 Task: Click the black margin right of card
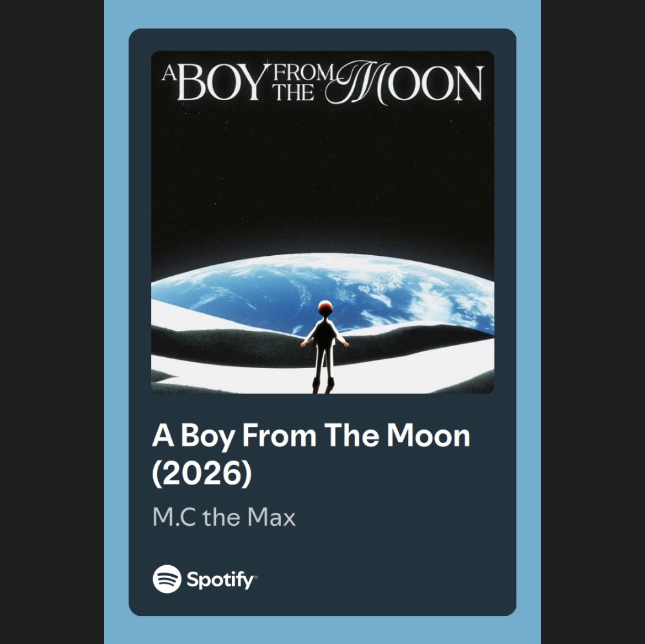(x=593, y=322)
